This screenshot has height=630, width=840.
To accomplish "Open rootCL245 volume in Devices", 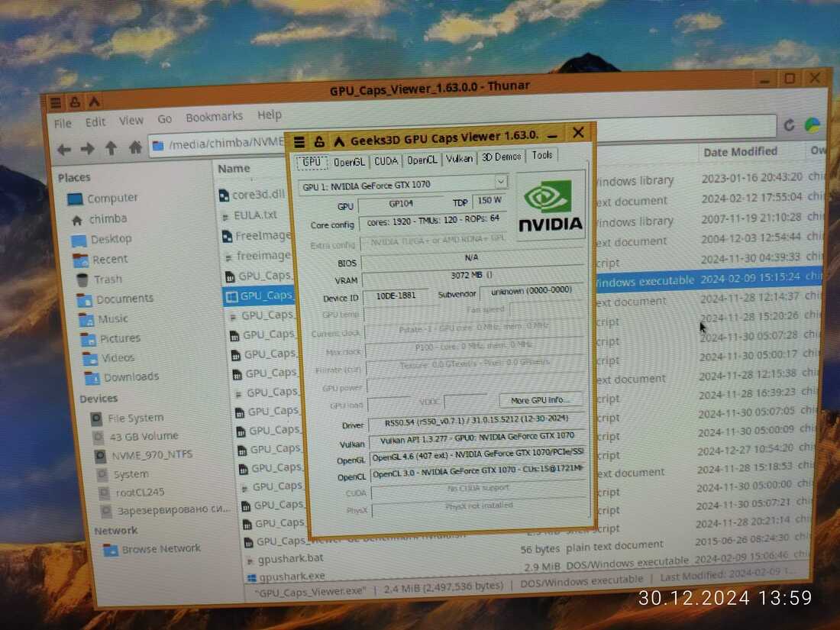I will (133, 492).
